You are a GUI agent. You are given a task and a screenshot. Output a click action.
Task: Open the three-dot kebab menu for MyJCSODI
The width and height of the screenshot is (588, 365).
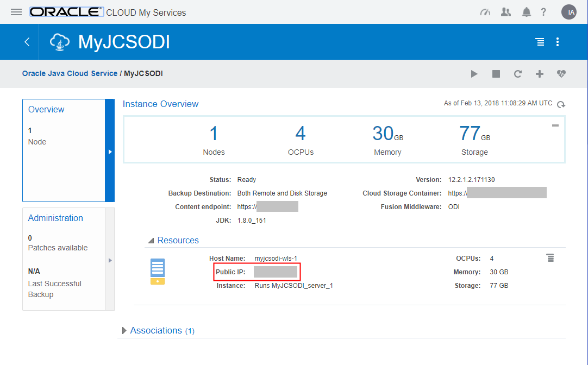click(x=558, y=42)
